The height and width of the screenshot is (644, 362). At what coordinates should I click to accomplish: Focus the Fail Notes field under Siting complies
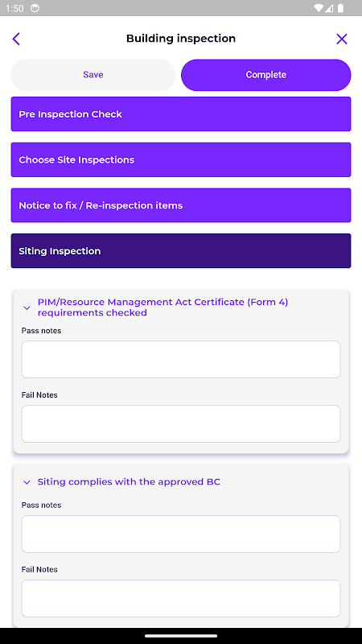click(x=181, y=598)
